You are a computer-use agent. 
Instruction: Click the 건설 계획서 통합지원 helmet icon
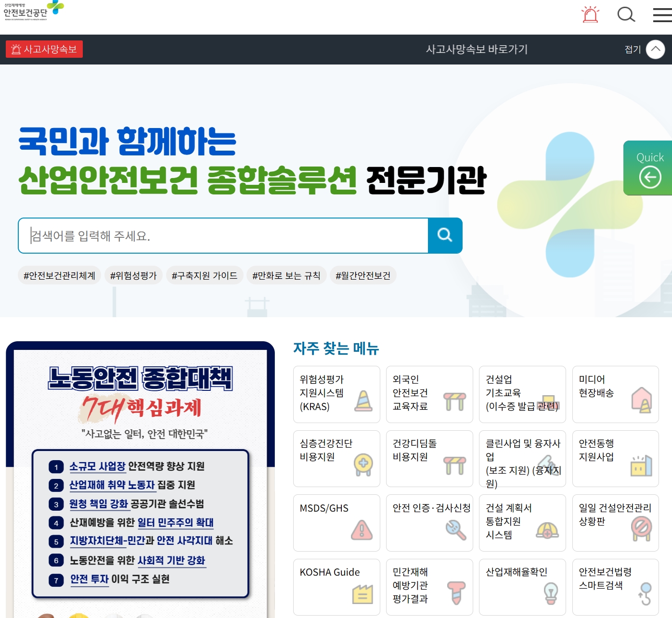coord(547,530)
